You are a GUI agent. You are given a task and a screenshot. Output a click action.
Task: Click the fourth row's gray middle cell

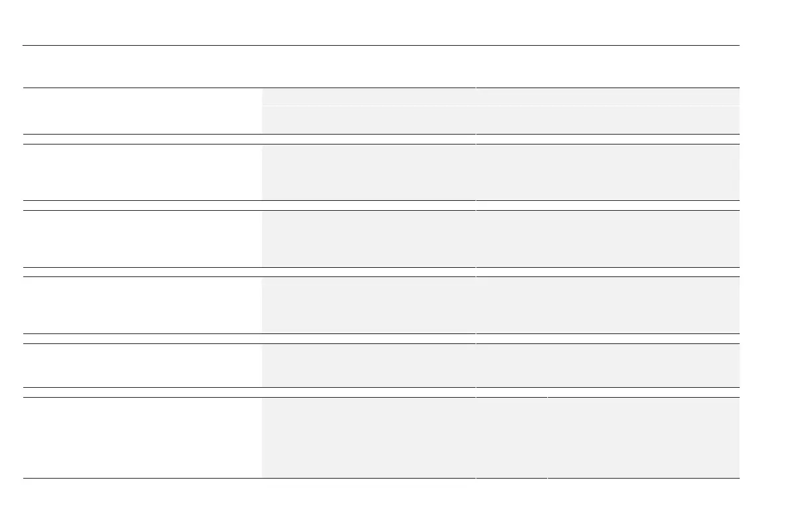[x=369, y=305]
